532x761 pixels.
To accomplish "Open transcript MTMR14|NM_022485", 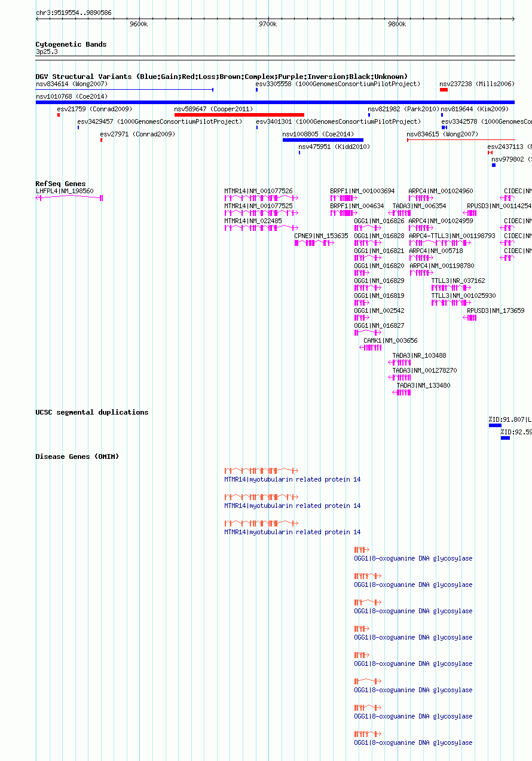I will point(253,221).
